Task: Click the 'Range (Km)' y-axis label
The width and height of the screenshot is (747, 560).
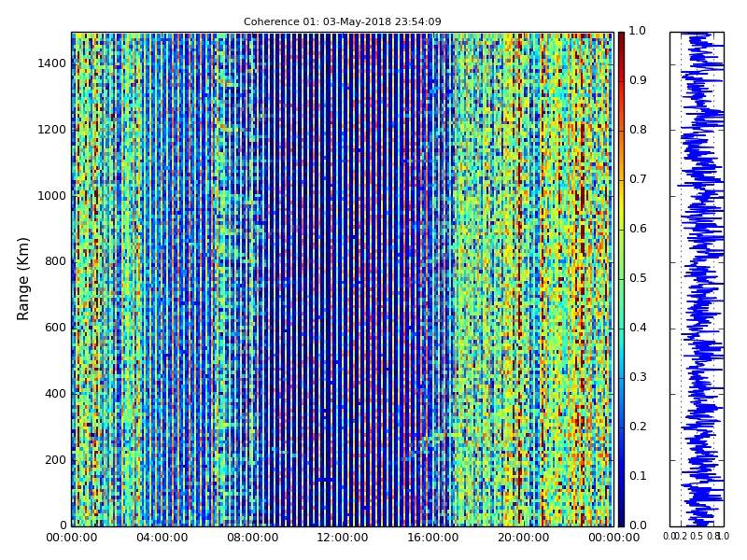Action: pos(22,279)
